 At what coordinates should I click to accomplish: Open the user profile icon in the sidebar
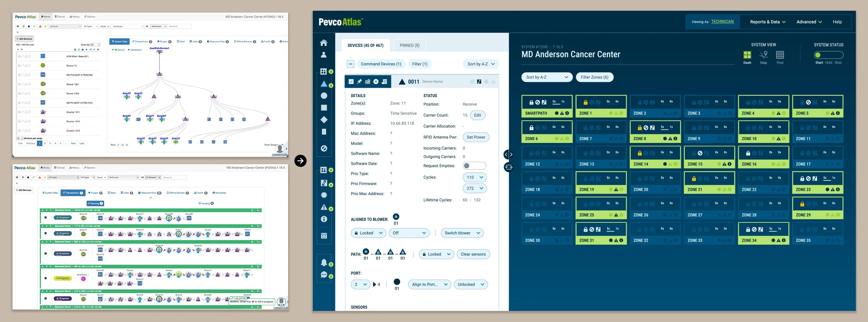[324, 54]
